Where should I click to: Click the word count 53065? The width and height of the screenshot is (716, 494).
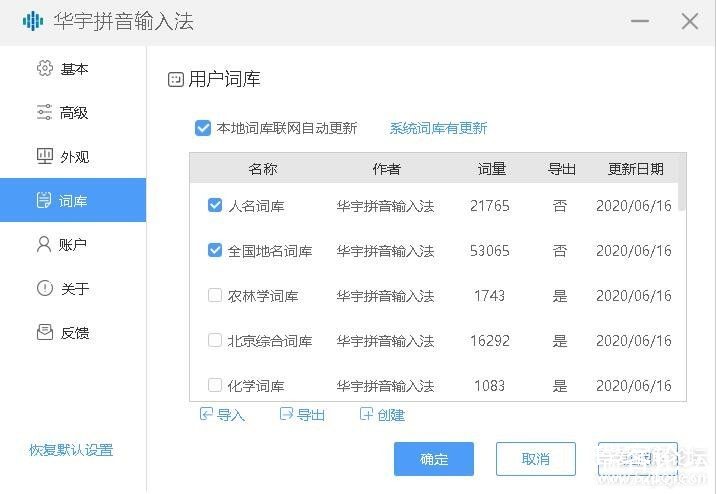point(490,251)
